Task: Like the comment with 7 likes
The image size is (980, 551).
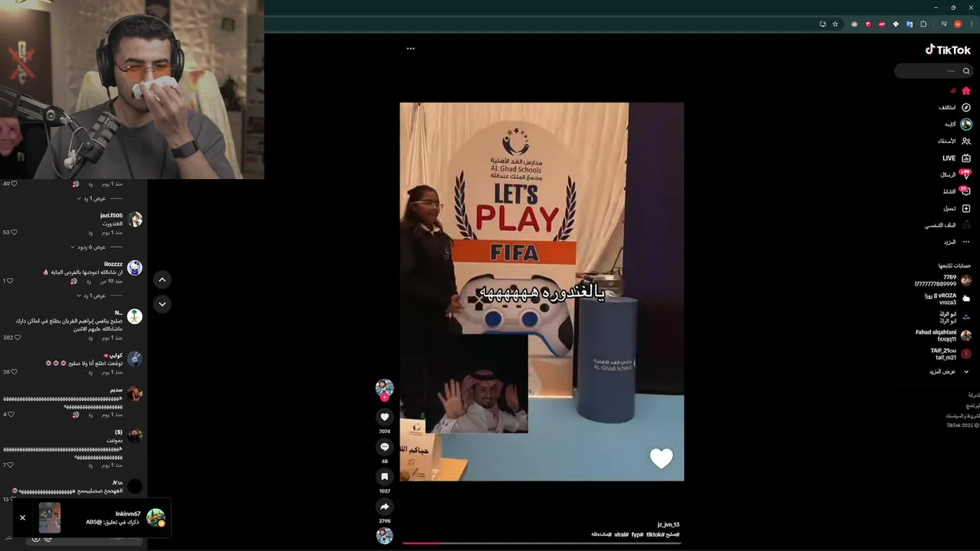Action: [x=11, y=465]
